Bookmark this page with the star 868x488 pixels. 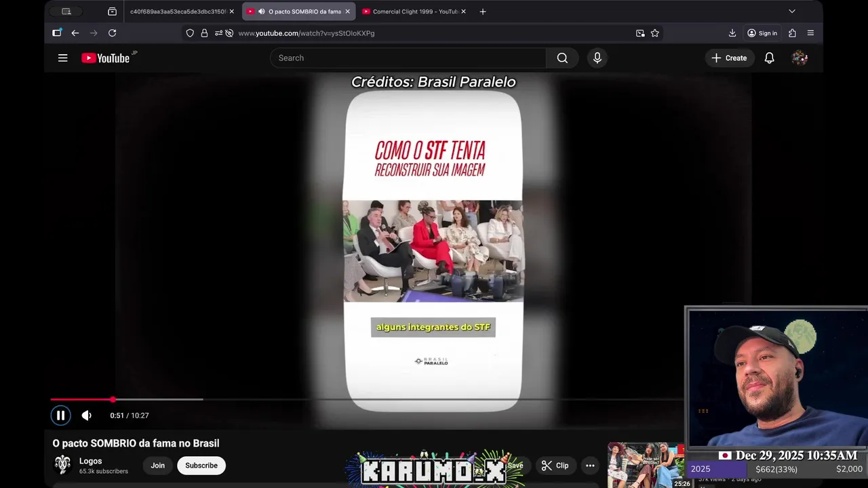click(655, 33)
